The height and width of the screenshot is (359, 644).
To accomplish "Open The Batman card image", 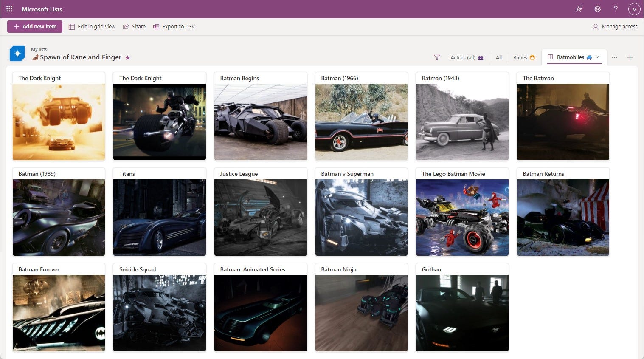I will pos(563,122).
